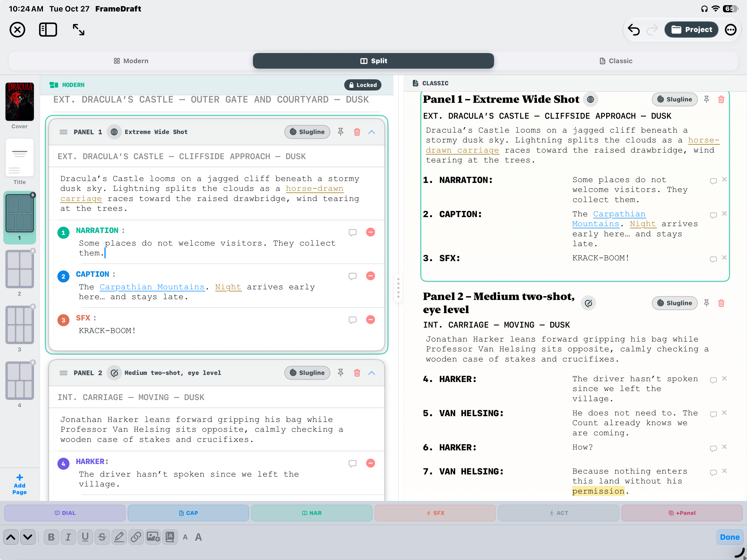Open the more options ellipsis menu

point(731,30)
